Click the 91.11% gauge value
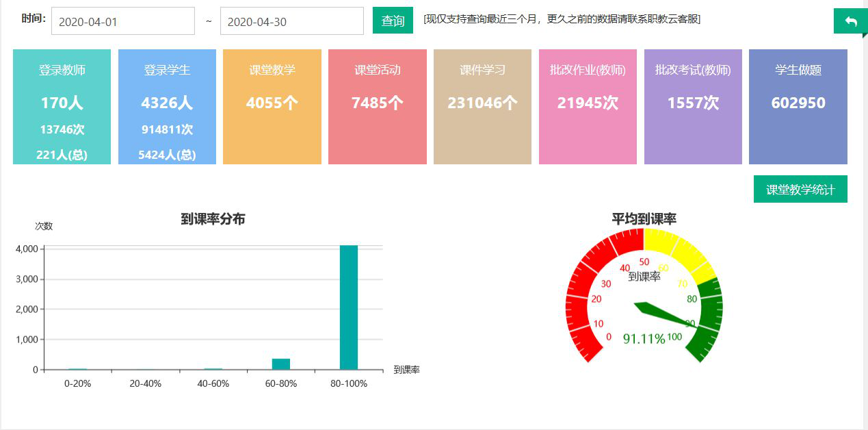 click(644, 339)
